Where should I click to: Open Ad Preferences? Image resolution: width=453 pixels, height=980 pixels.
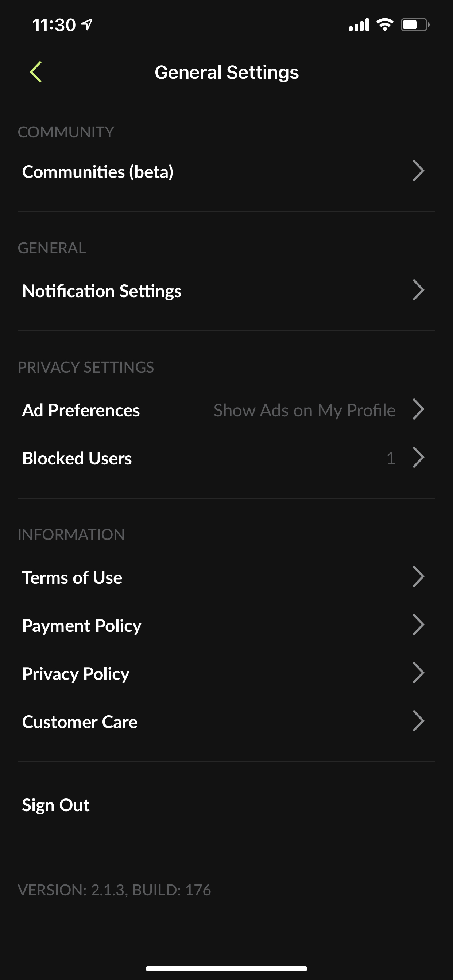[81, 410]
